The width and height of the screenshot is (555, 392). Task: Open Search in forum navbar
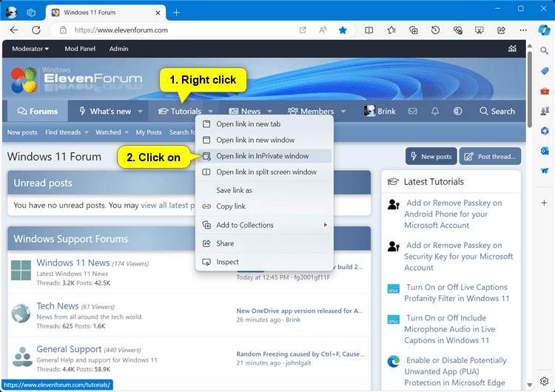click(497, 112)
